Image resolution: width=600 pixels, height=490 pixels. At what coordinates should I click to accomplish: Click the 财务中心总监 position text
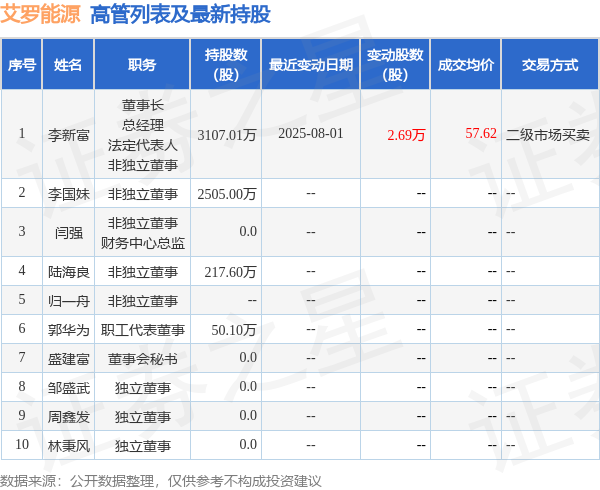pyautogui.click(x=143, y=243)
